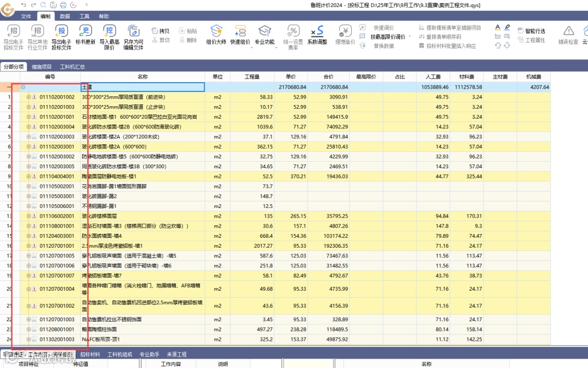The image size is (588, 368).
Task: Click 提取模板清单至措施项目
Action: (450, 28)
